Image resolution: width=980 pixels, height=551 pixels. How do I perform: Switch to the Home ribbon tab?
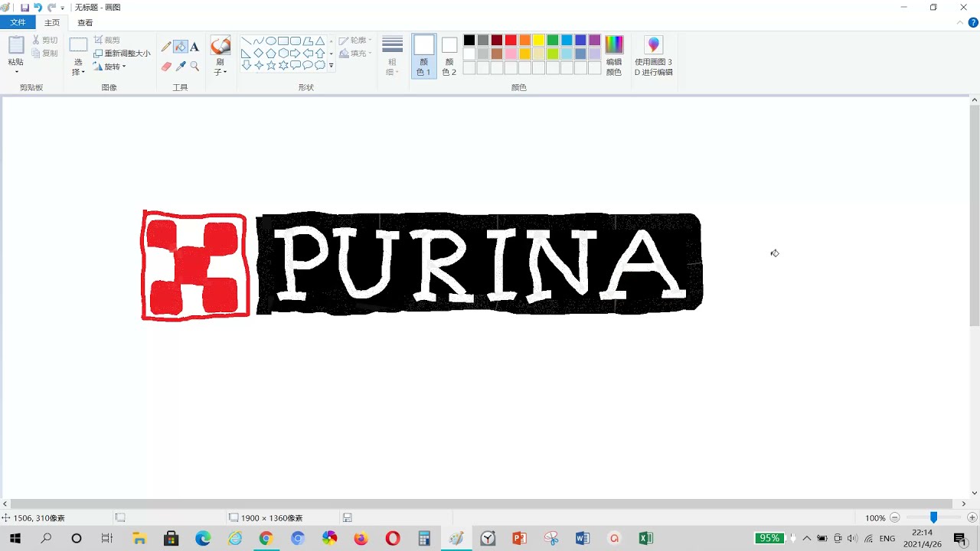tap(52, 23)
